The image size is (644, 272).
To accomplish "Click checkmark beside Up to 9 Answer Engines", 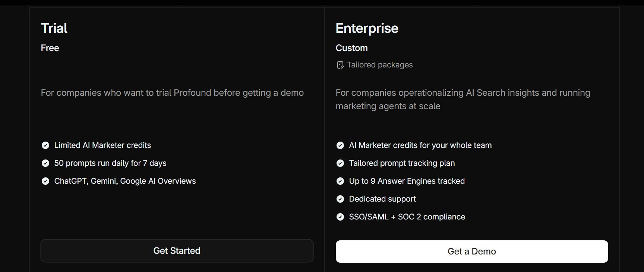I will pos(340,181).
